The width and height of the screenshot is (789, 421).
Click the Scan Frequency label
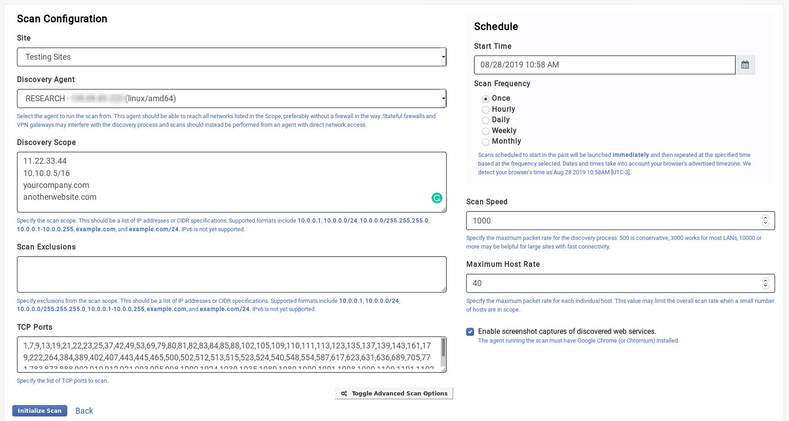tap(502, 83)
